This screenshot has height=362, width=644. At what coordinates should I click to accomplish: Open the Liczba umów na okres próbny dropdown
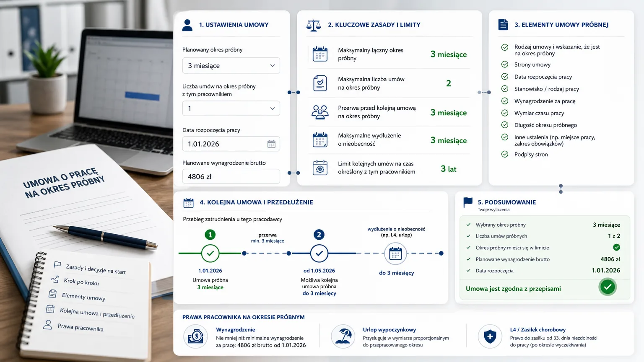point(231,109)
